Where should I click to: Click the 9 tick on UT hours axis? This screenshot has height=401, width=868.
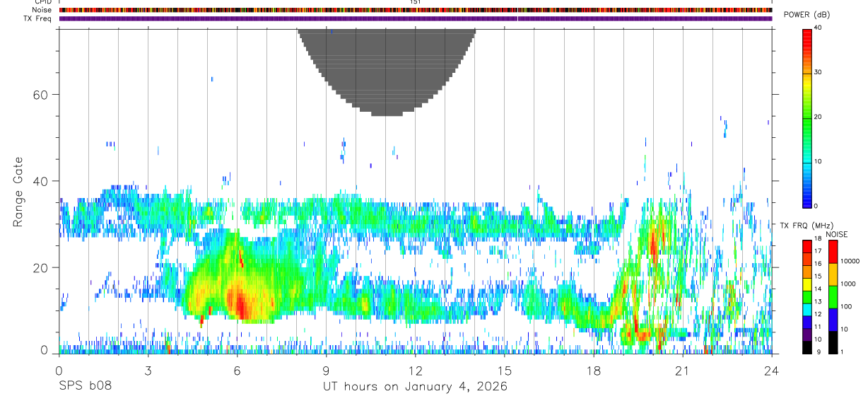[x=326, y=372]
